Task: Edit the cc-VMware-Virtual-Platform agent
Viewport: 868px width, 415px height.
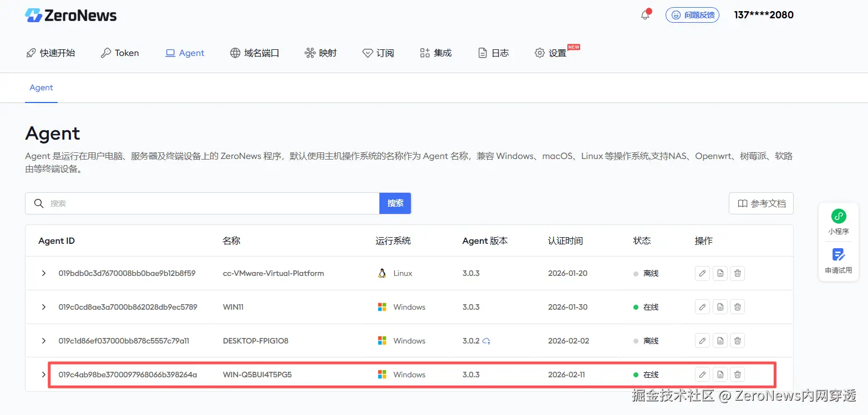Action: click(702, 273)
